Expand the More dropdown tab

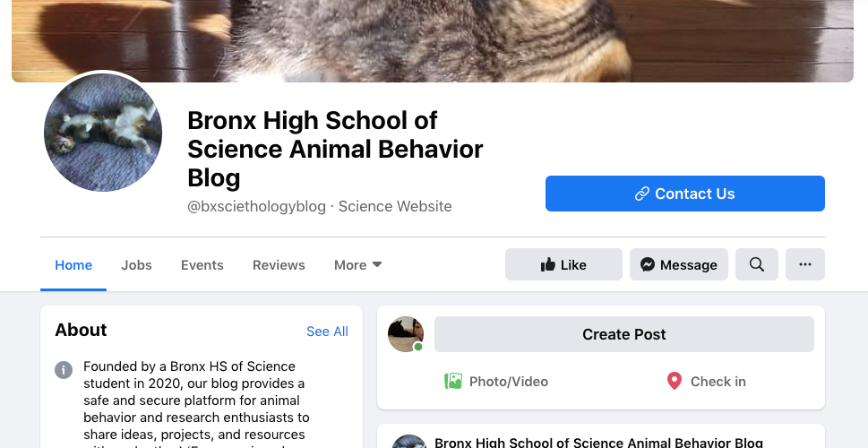tap(357, 265)
